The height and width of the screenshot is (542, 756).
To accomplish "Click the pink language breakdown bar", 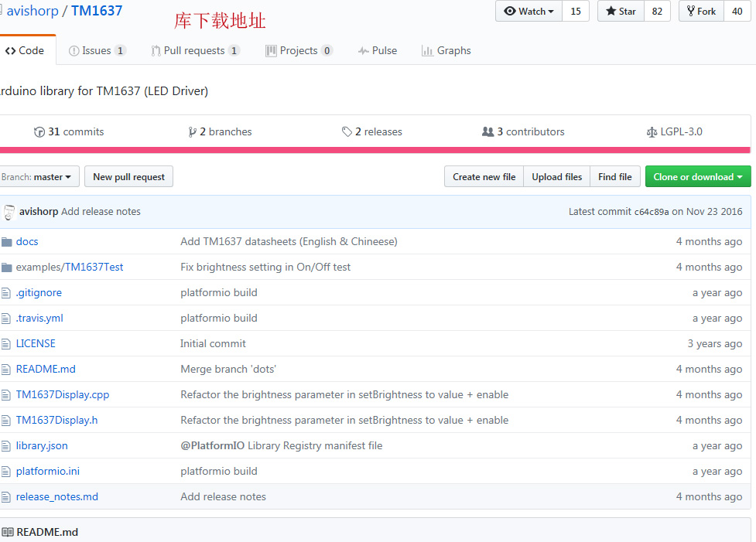I will coord(375,150).
